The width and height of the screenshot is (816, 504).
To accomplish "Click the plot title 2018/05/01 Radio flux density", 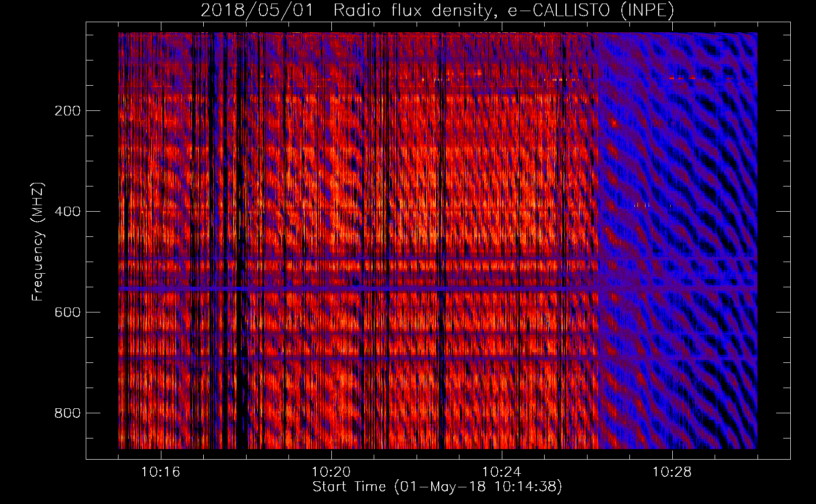I will pos(437,11).
